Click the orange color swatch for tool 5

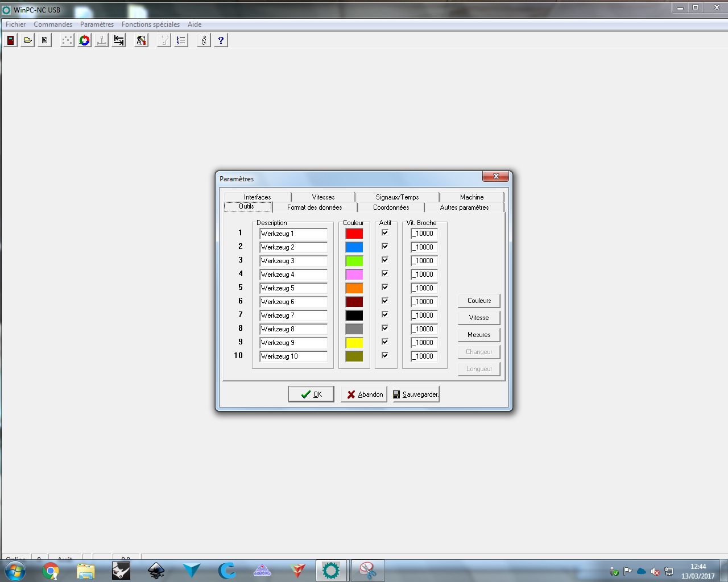click(354, 288)
